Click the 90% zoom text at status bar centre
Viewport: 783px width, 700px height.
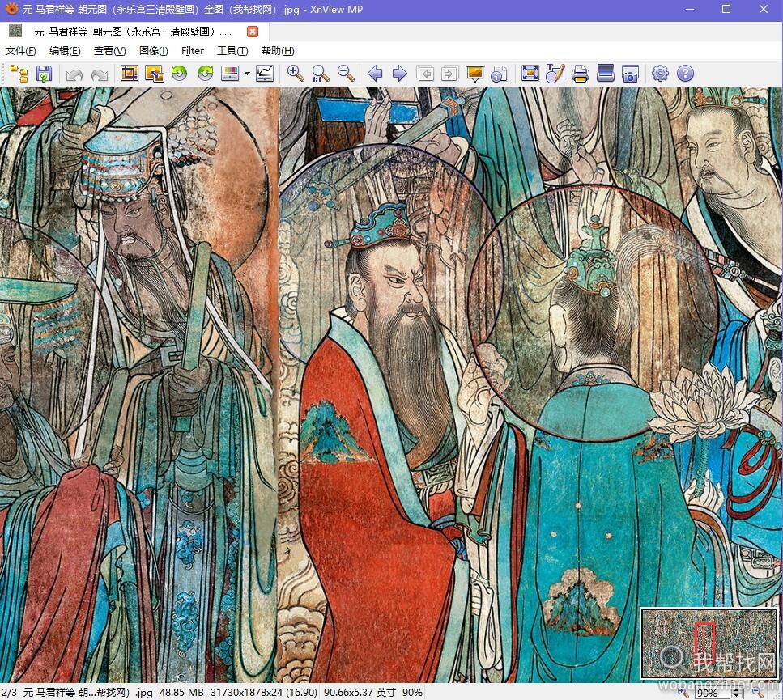[412, 693]
